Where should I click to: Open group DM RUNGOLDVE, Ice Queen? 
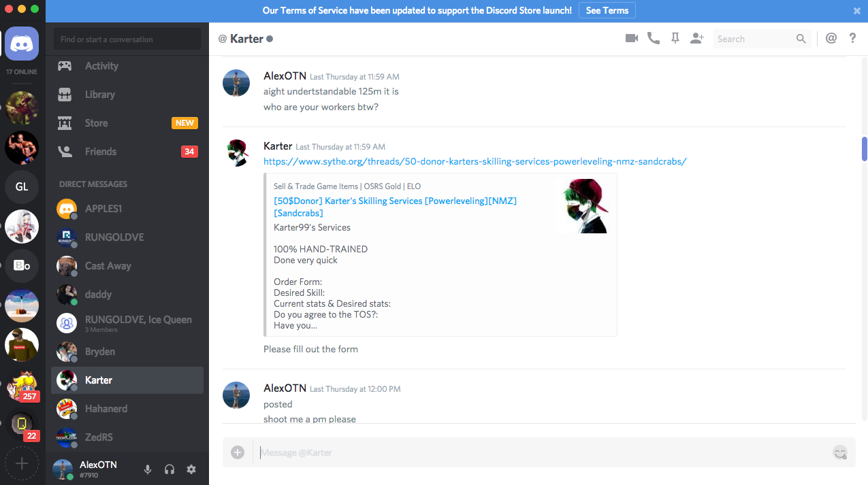pos(127,323)
